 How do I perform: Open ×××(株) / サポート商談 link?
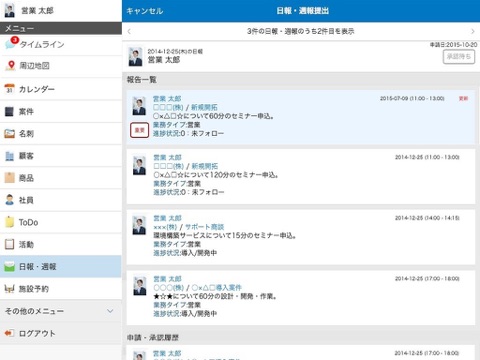click(x=189, y=227)
